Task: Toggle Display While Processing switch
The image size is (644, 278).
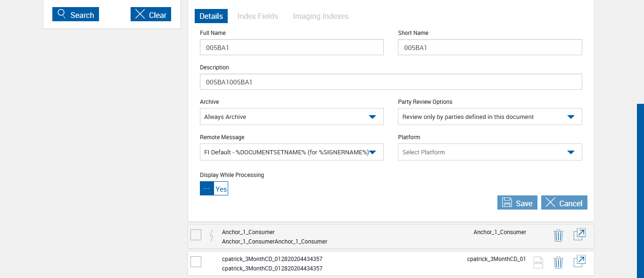Action: 214,189
